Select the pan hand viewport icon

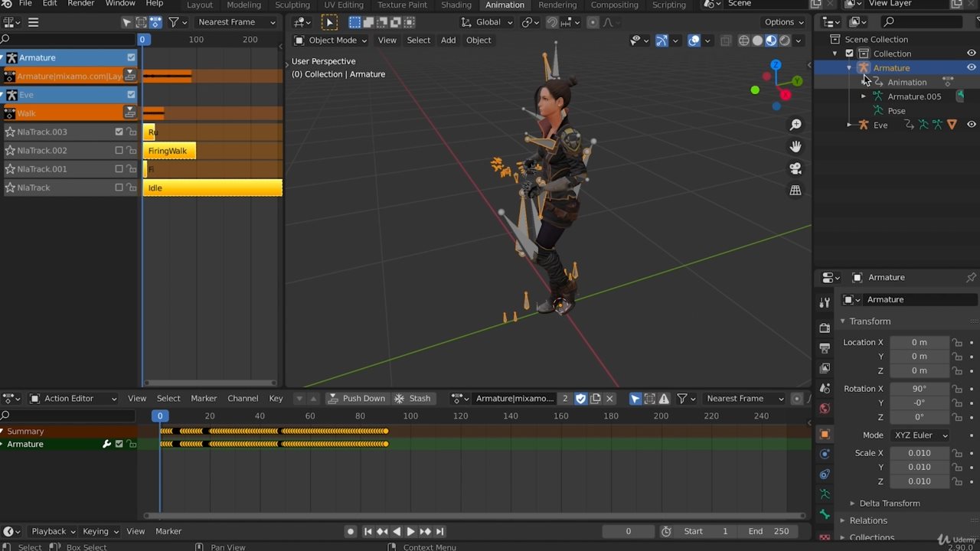click(x=795, y=146)
